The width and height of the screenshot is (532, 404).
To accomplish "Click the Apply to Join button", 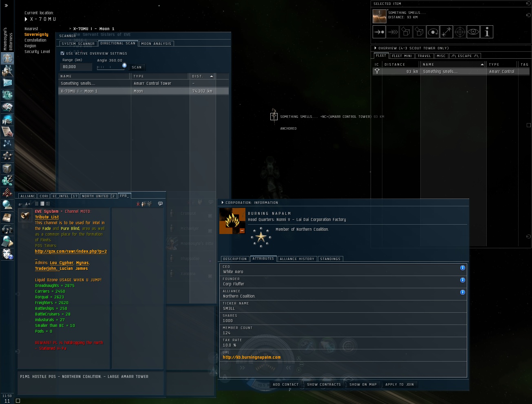I will click(x=400, y=384).
